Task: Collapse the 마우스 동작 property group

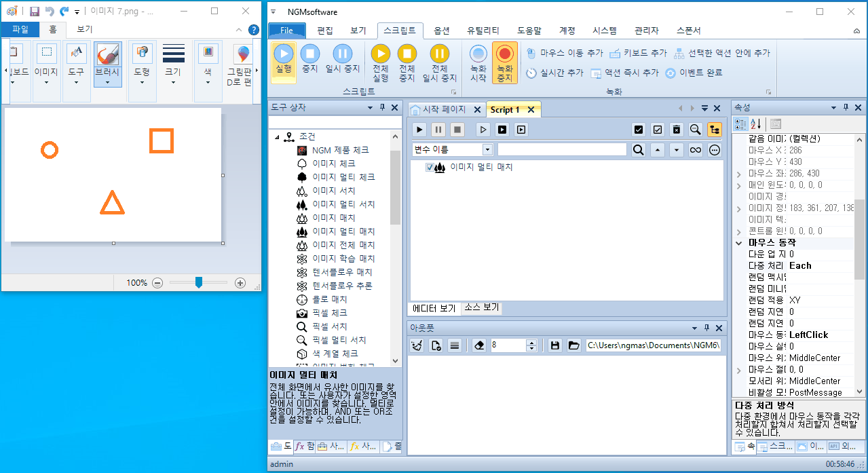Action: coord(739,242)
